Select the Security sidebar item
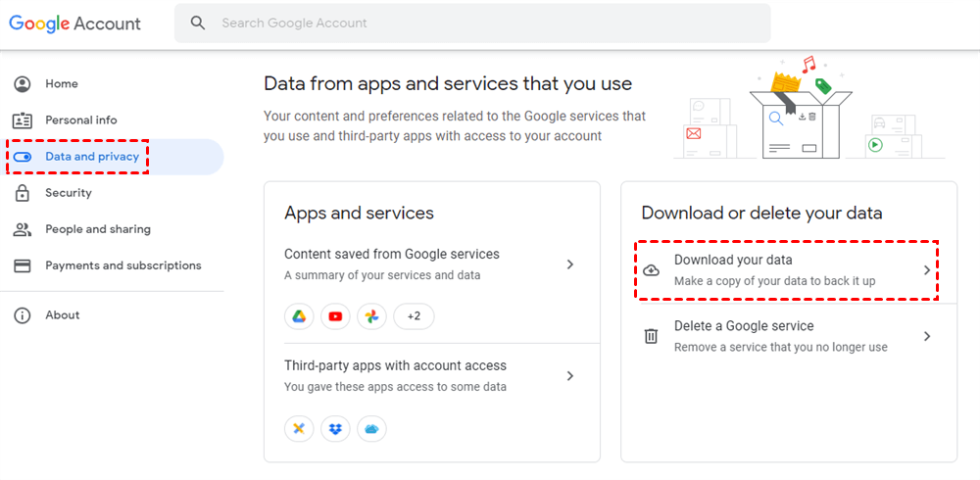Screen dimensions: 980x480 point(68,193)
